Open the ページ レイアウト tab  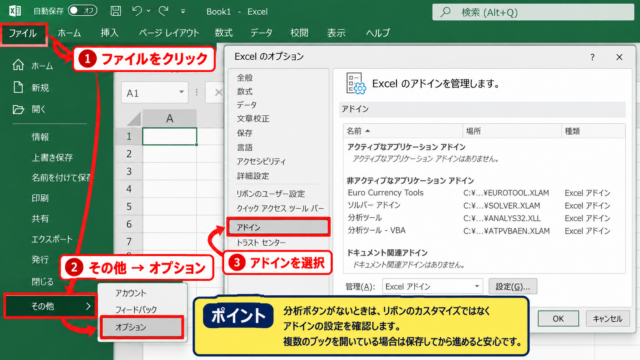169,33
